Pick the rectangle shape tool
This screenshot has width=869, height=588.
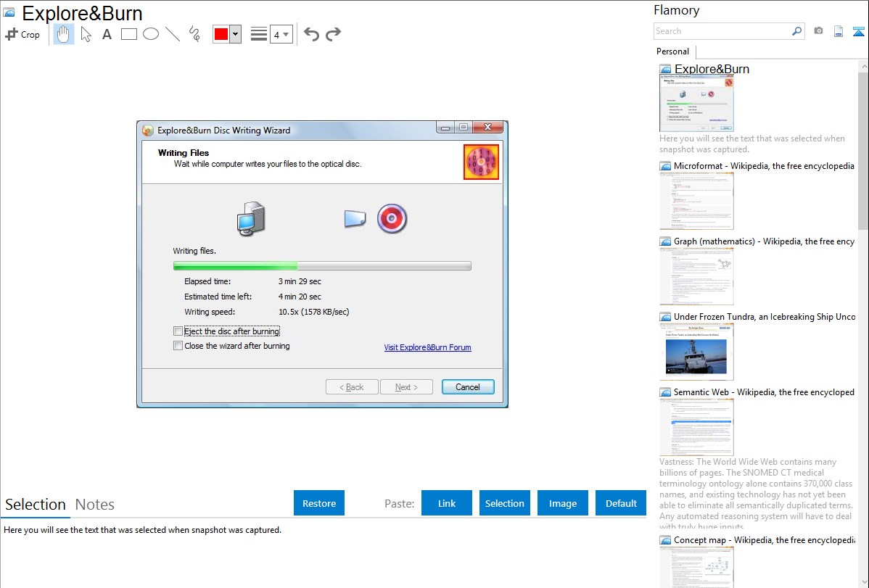tap(128, 34)
